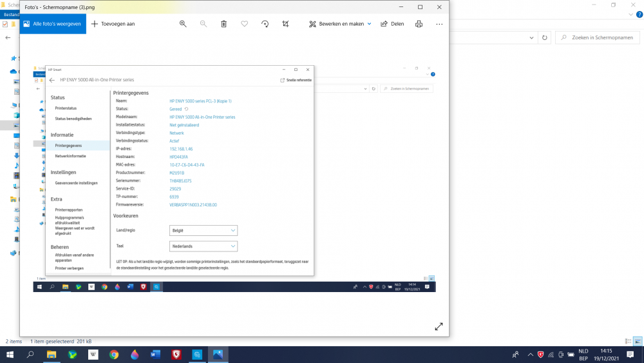Screen dimensions: 644x363
Task: Zoom in on the photo
Action: tap(183, 24)
